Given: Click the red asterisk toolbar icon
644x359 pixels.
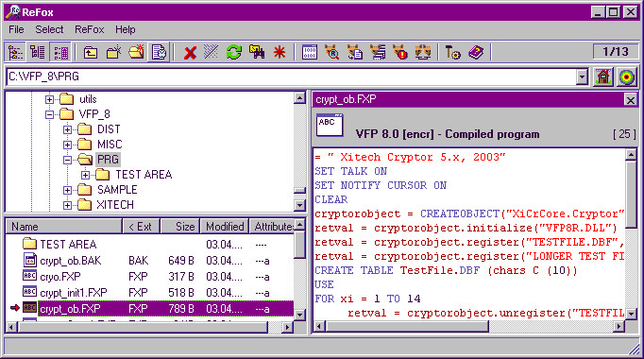Looking at the screenshot, I should [280, 53].
